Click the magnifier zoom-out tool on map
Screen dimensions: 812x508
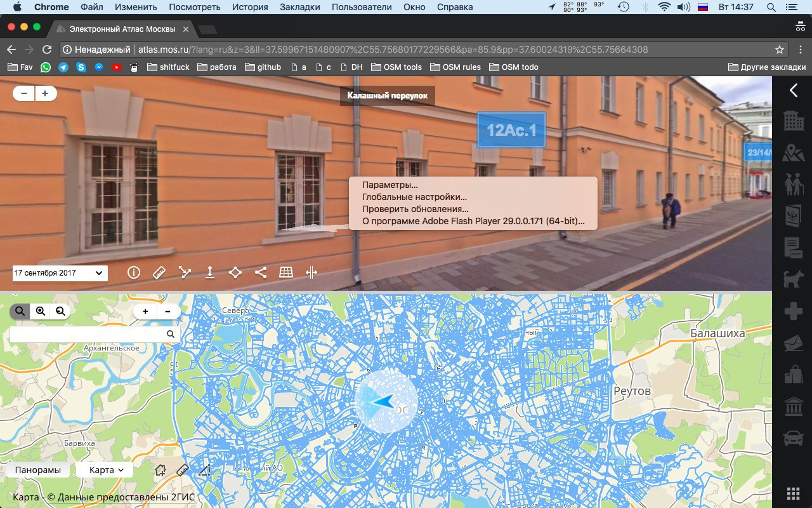tap(60, 311)
